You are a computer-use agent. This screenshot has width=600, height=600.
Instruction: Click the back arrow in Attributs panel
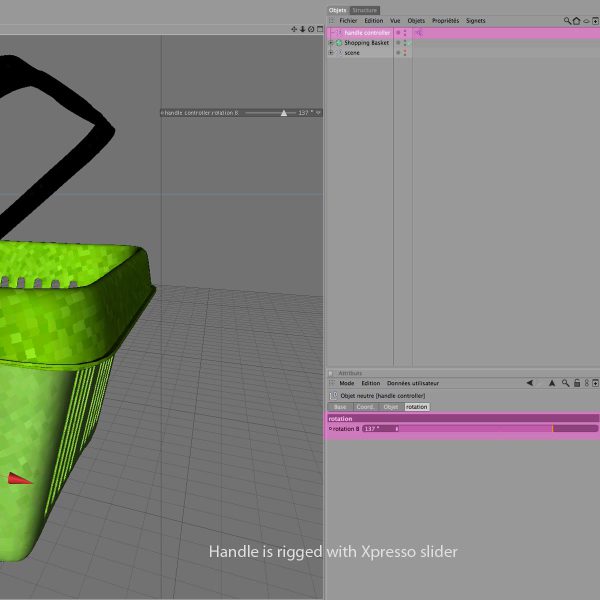click(x=529, y=383)
